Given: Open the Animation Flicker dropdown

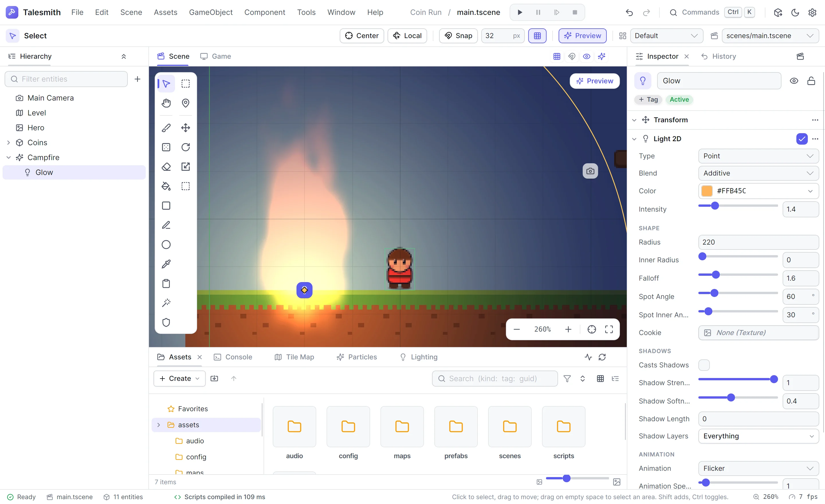Looking at the screenshot, I should [758, 468].
